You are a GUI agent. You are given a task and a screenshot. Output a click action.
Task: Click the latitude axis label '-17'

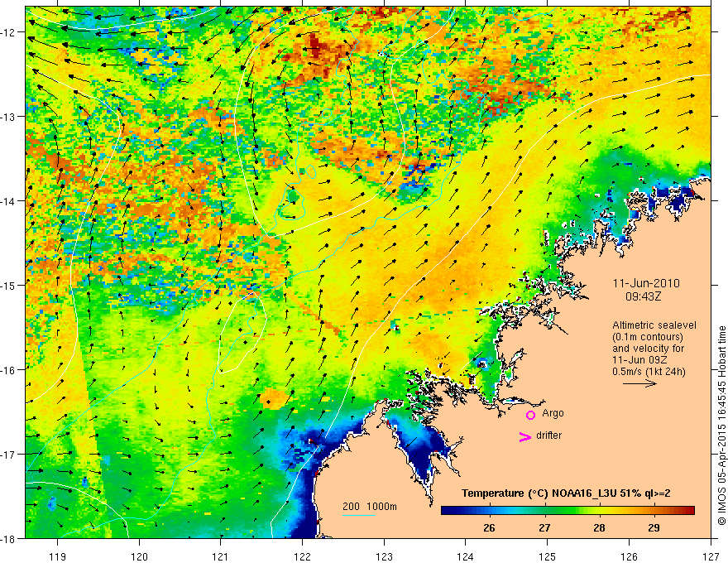[9, 454]
